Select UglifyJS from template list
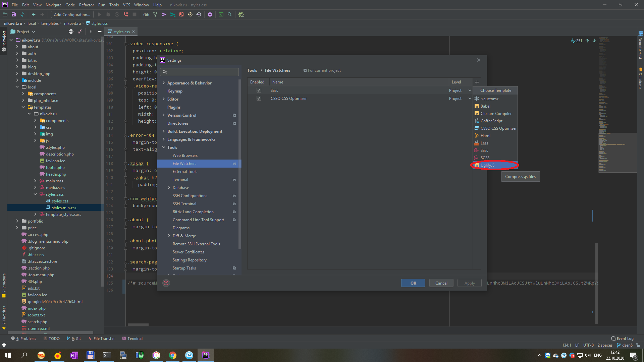The image size is (644, 362). [x=495, y=165]
